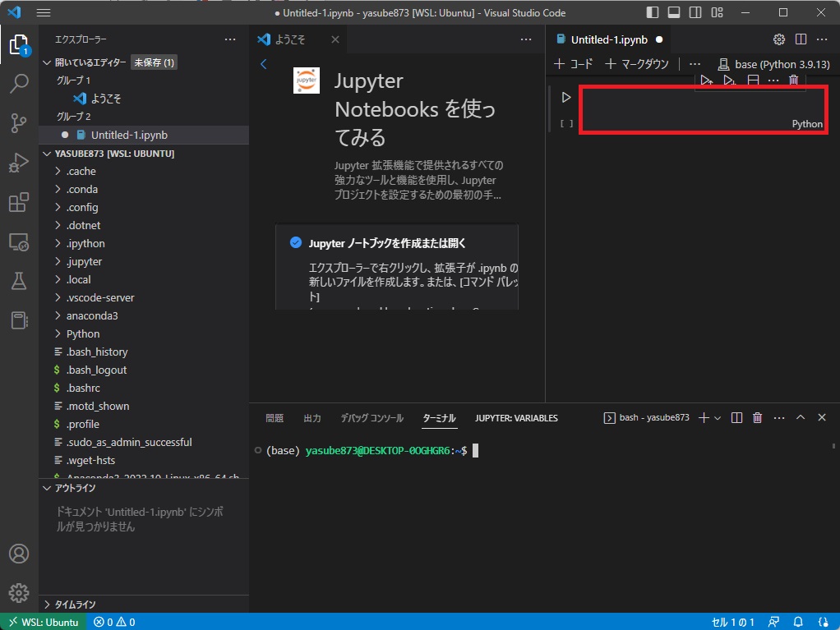
Task: Close the bottom panel
Action: [x=822, y=417]
